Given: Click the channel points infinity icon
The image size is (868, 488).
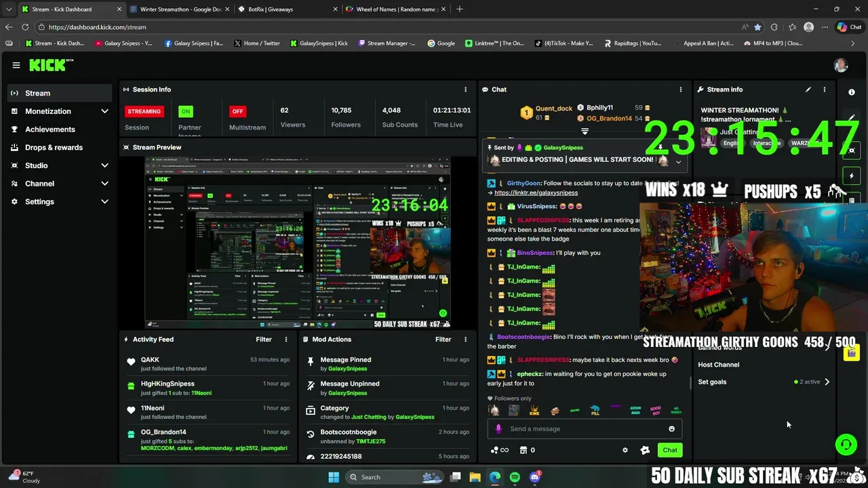Looking at the screenshot, I should (499, 450).
